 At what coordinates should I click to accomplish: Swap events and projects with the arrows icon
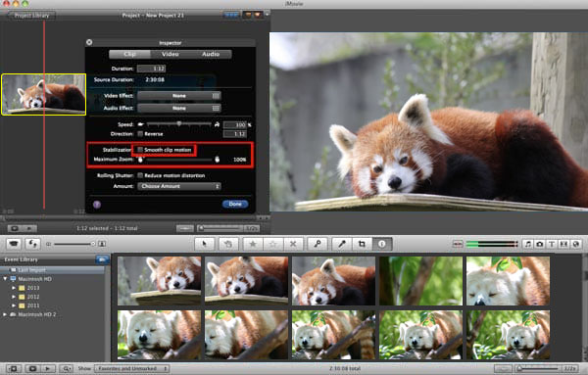point(32,244)
